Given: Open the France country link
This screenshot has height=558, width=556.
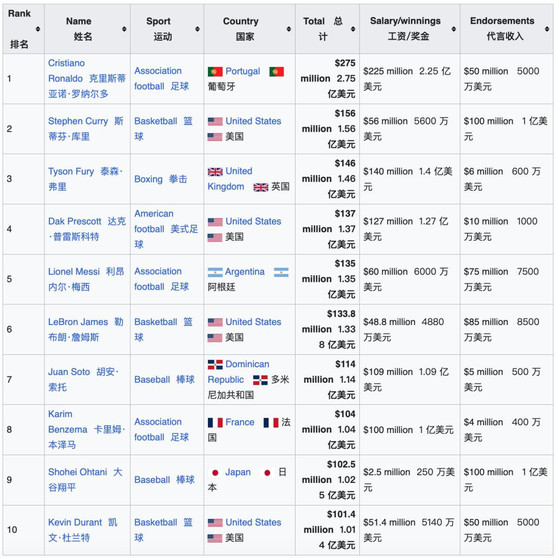Looking at the screenshot, I should coord(240,422).
